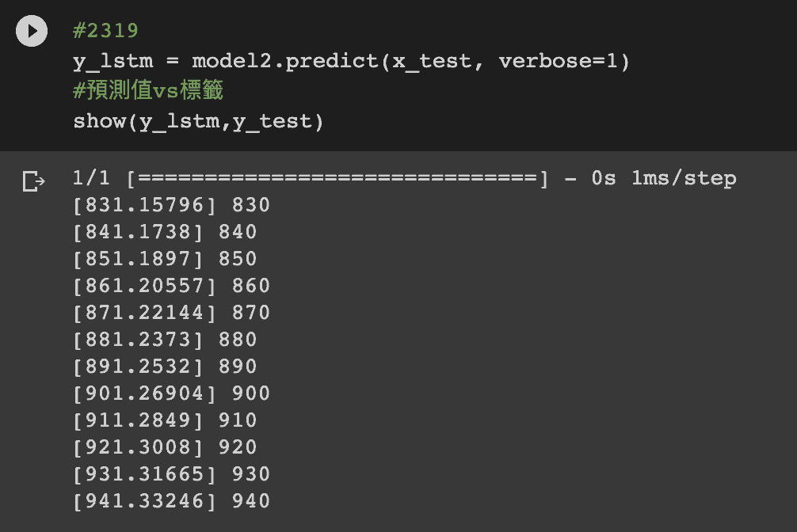Select the [871.22144] 870 output row
Viewport: 797px width, 532px height.
171,313
